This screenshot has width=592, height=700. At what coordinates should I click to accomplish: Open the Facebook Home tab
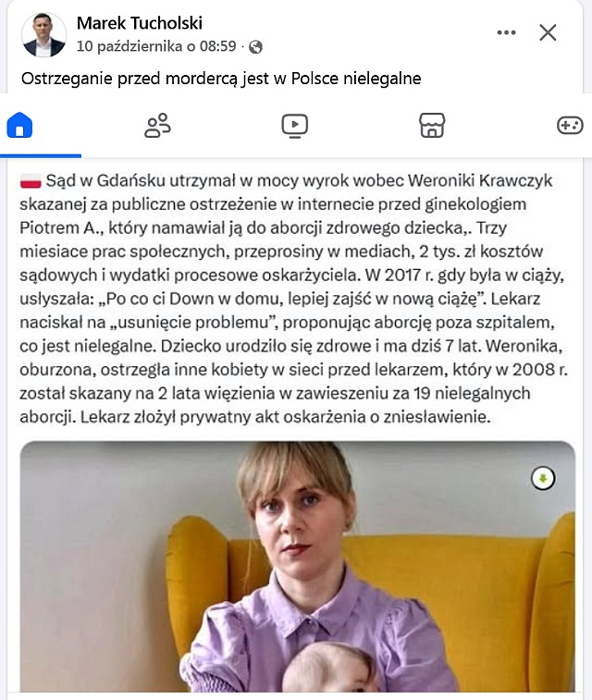tap(20, 125)
